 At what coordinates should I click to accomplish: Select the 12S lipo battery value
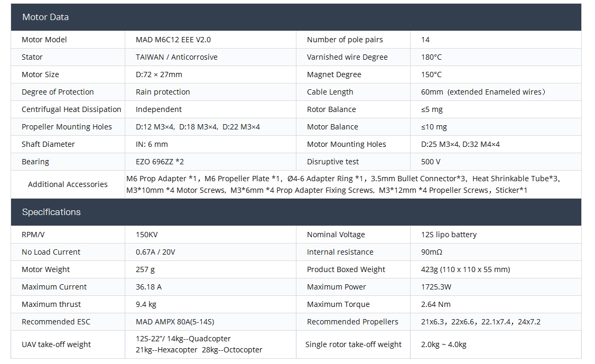click(x=449, y=235)
